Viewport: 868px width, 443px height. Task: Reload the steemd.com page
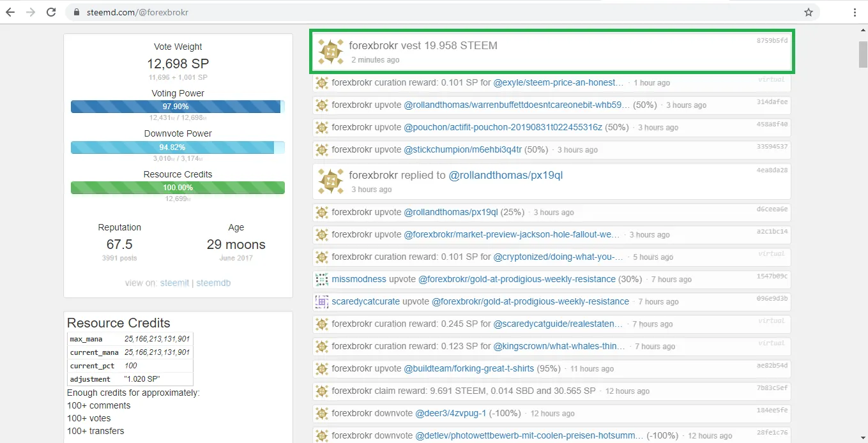point(51,12)
